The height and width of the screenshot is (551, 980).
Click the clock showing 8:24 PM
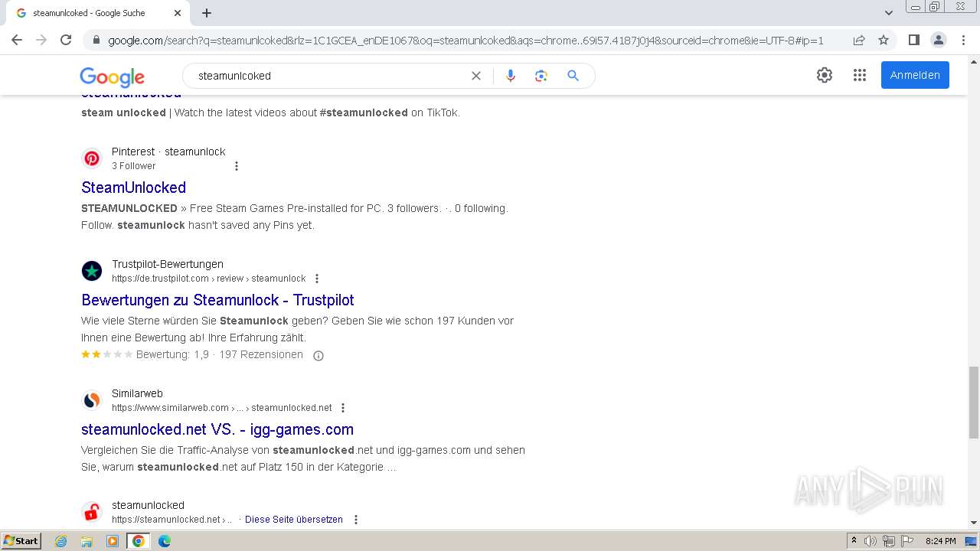pyautogui.click(x=940, y=541)
